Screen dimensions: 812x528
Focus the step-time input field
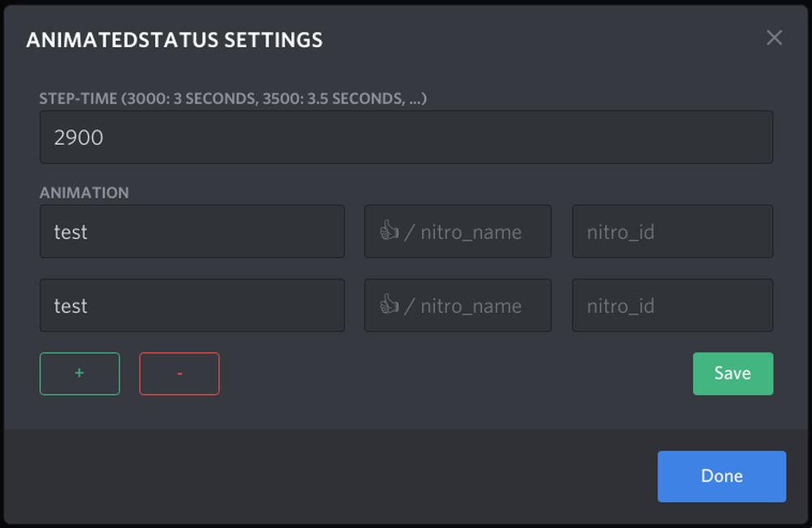coord(406,137)
